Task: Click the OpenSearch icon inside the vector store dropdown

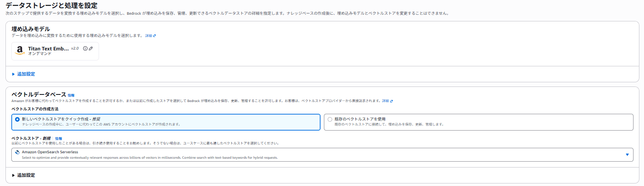Action: tap(17, 152)
